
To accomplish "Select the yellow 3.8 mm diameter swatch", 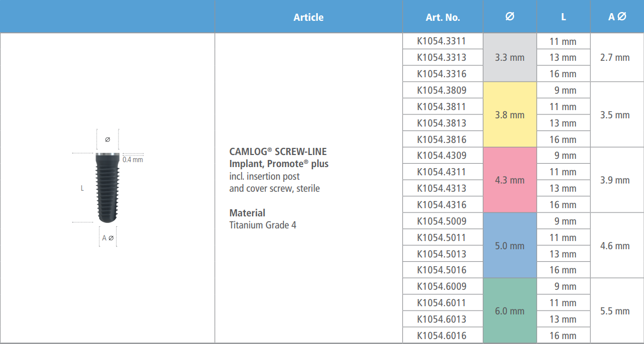I will [x=509, y=115].
